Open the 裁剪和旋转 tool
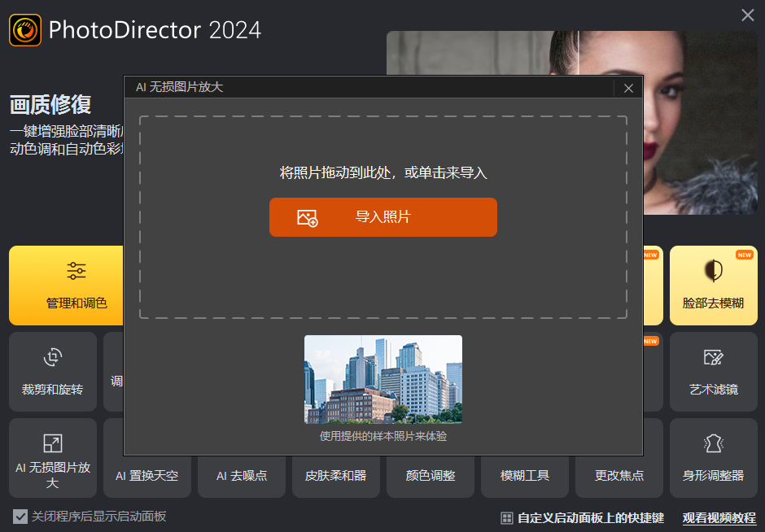Image resolution: width=765 pixels, height=532 pixels. click(52, 372)
